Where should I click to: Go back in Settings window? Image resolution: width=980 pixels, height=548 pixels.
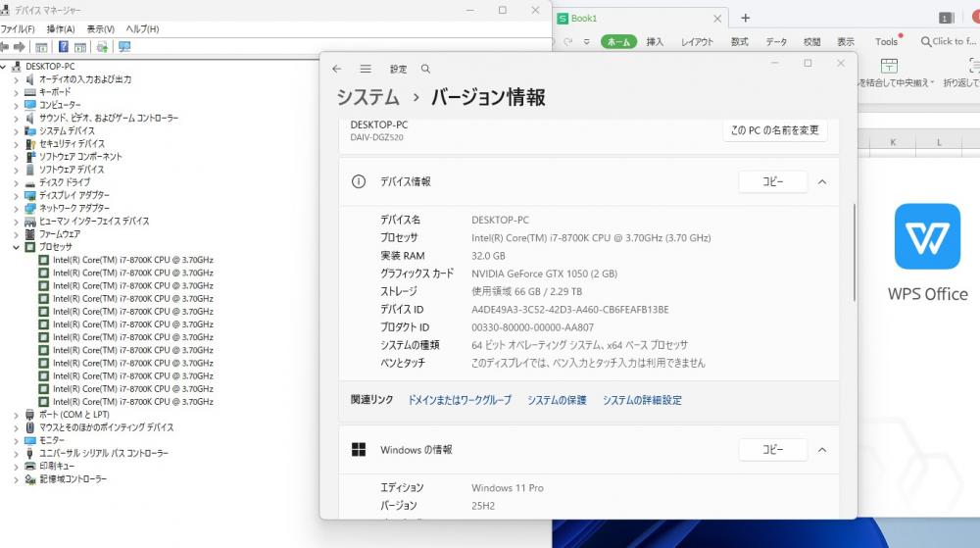tap(337, 69)
